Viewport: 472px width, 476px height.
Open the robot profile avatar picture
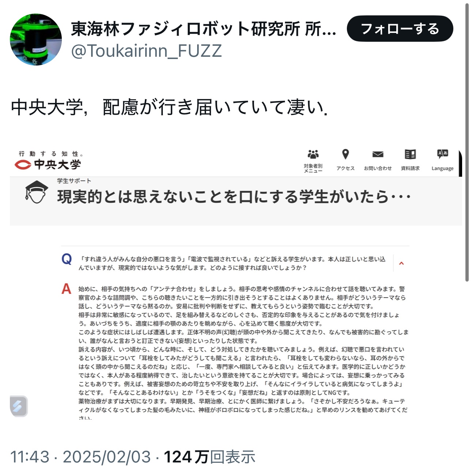(36, 40)
